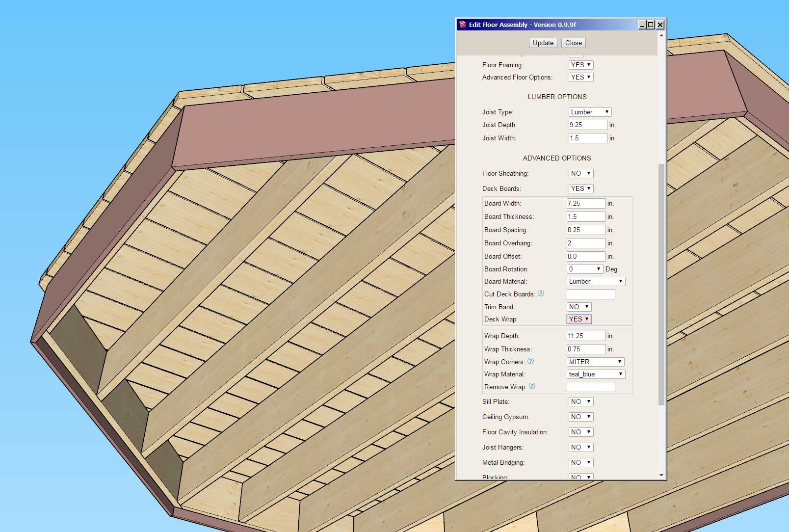Open the Floor Framing dropdown
The height and width of the screenshot is (532, 789).
pyautogui.click(x=581, y=65)
